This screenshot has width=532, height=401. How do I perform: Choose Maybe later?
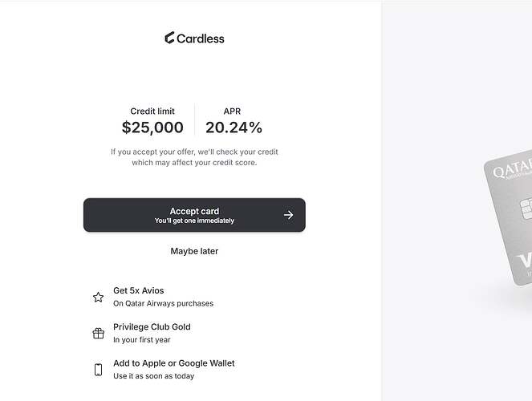click(194, 251)
